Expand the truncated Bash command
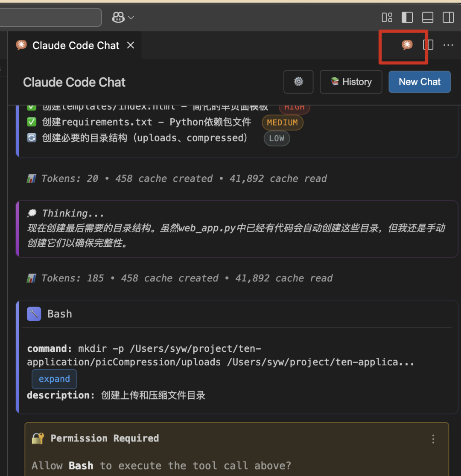 54,379
